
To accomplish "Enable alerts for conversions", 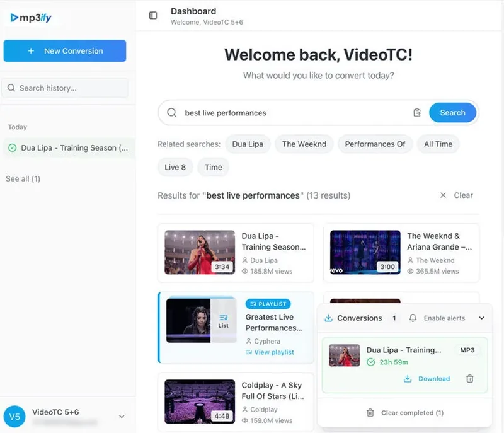I will [x=444, y=318].
